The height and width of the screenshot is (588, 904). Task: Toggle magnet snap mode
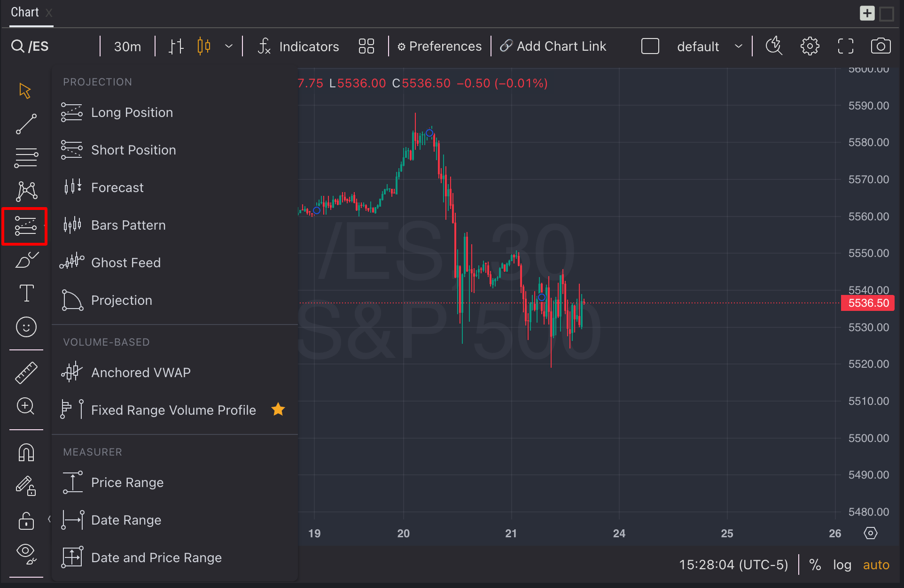click(26, 453)
